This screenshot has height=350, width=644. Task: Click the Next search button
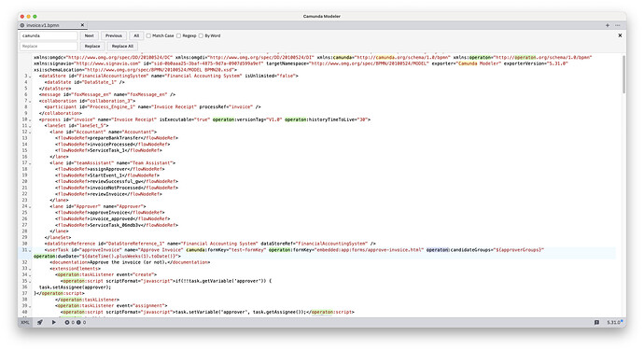pyautogui.click(x=89, y=35)
